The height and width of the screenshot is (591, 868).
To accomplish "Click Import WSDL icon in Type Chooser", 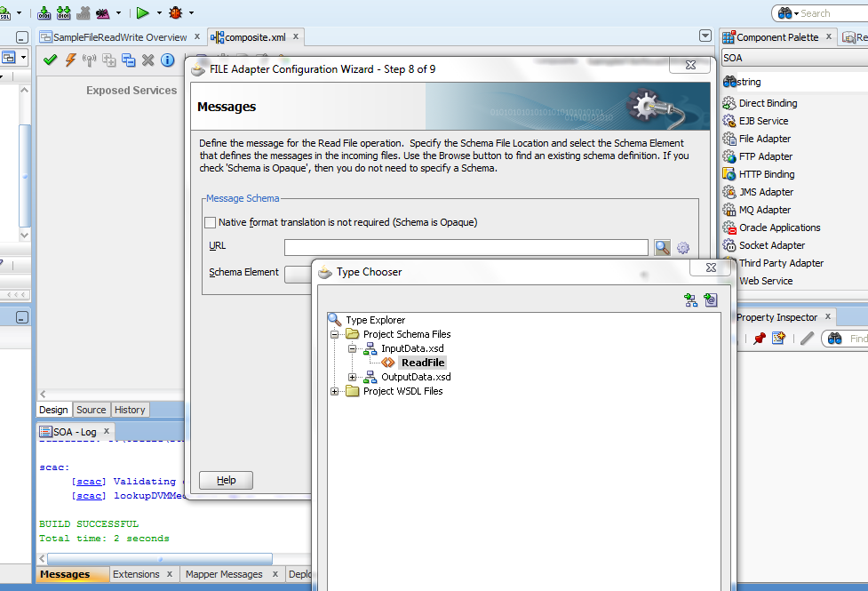I will click(x=711, y=300).
